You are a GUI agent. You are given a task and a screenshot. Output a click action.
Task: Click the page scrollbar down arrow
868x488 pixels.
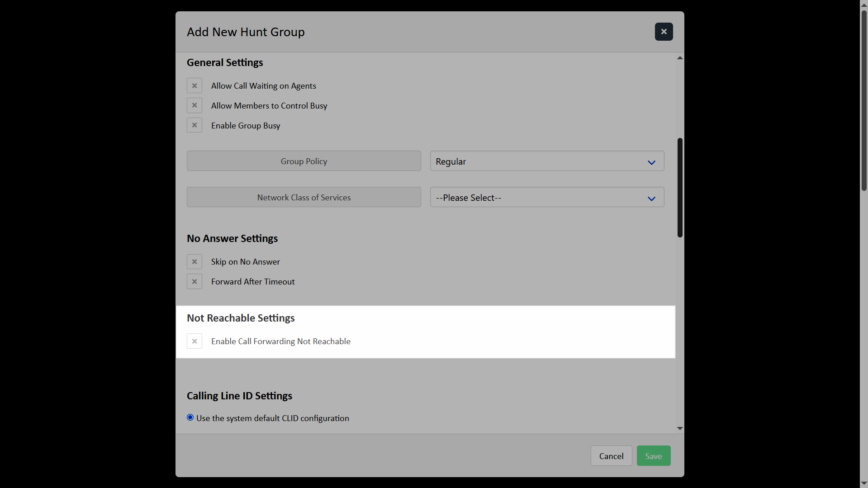[x=864, y=484]
